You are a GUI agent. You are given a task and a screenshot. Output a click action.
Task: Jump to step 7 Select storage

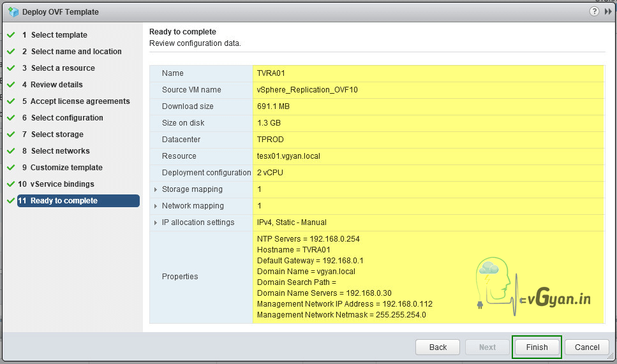pyautogui.click(x=57, y=134)
